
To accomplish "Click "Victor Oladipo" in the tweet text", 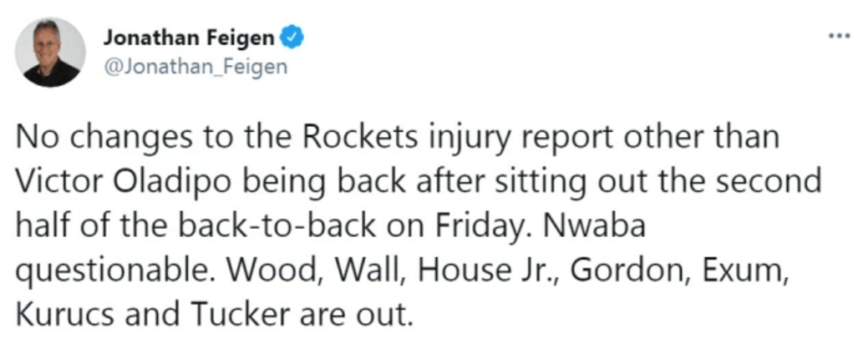I will click(x=122, y=181).
